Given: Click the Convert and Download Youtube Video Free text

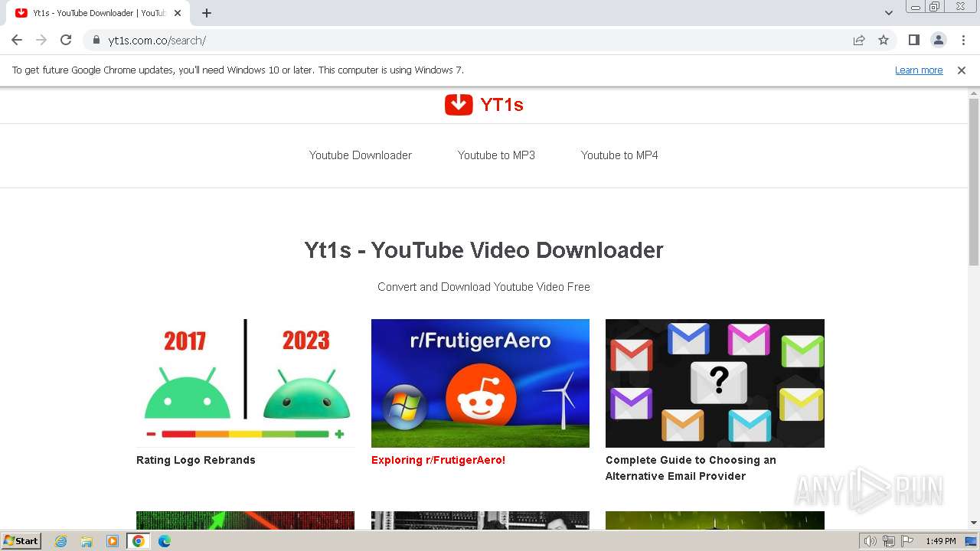Looking at the screenshot, I should click(484, 287).
